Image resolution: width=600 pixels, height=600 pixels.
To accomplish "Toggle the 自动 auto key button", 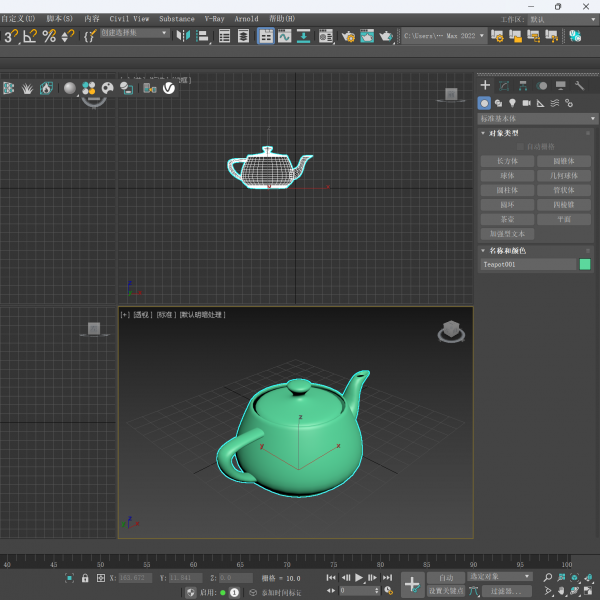I will point(446,577).
